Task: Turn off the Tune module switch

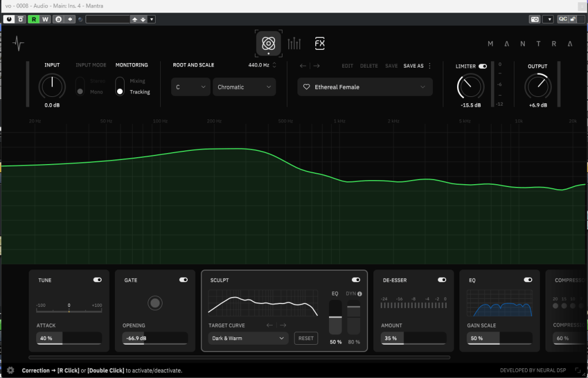Action: 98,280
